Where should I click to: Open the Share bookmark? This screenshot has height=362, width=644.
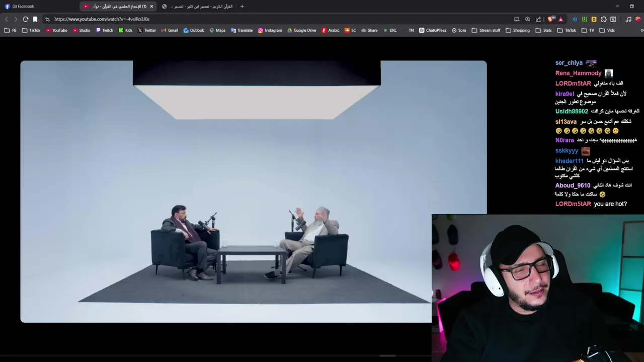click(x=369, y=30)
